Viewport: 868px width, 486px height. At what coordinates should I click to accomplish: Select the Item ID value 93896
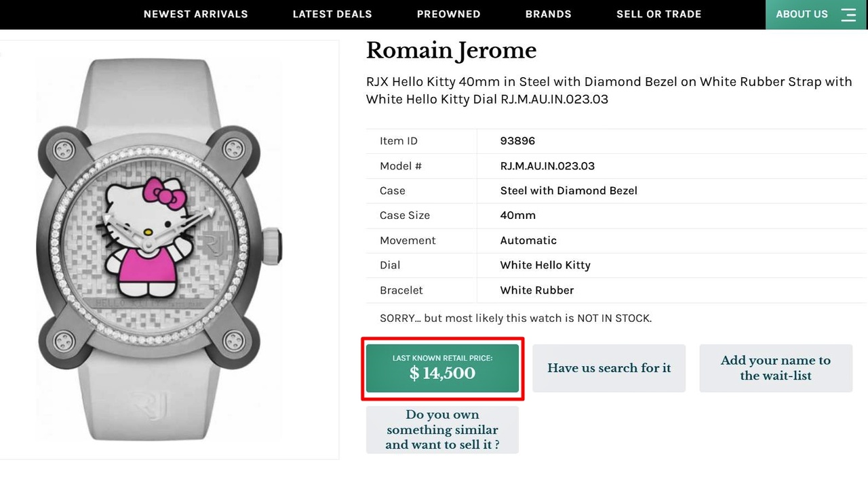click(517, 141)
